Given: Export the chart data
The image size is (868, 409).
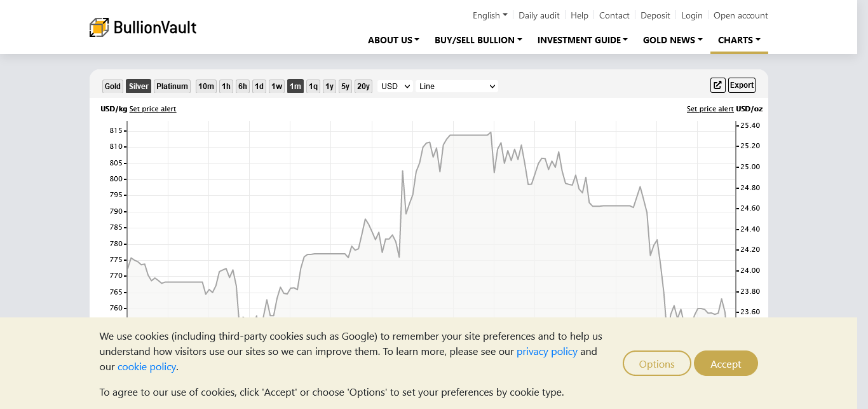Looking at the screenshot, I should (742, 85).
